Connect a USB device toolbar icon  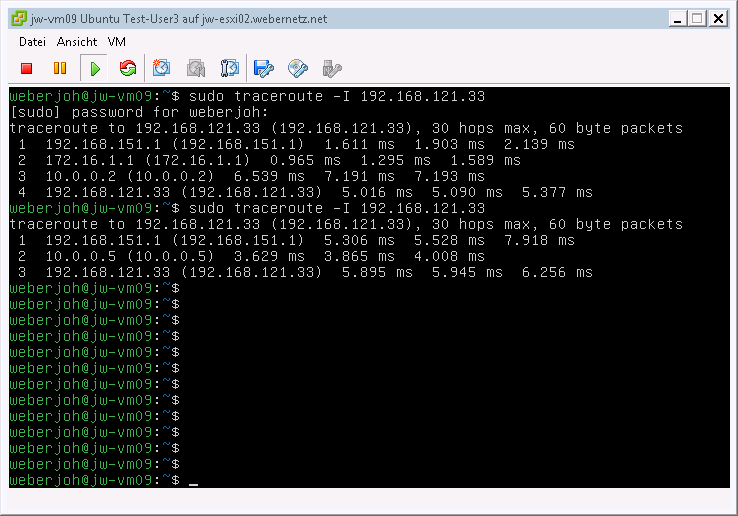[332, 69]
